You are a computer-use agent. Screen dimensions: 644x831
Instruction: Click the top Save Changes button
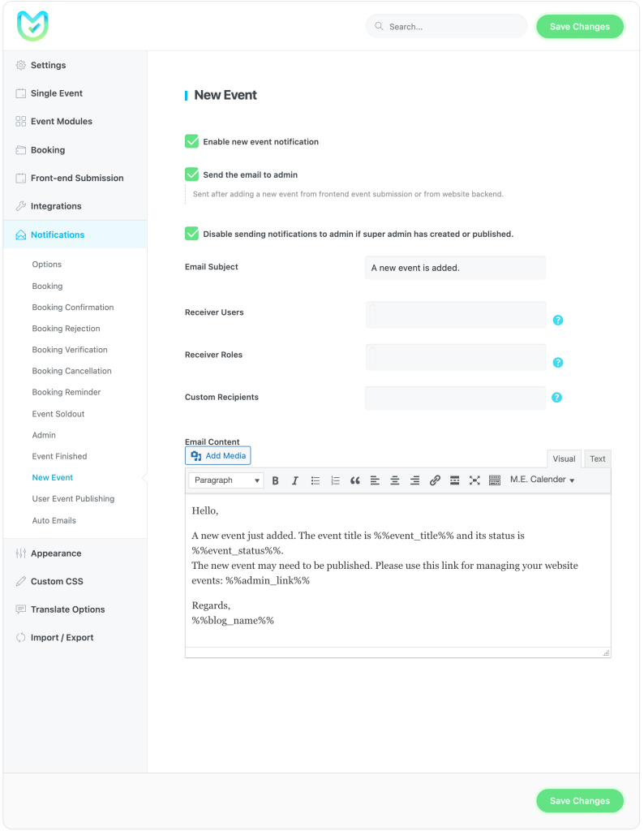click(x=579, y=27)
